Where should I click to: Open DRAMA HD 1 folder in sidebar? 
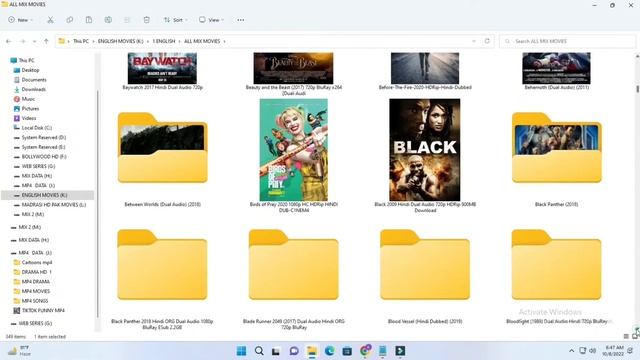click(36, 272)
